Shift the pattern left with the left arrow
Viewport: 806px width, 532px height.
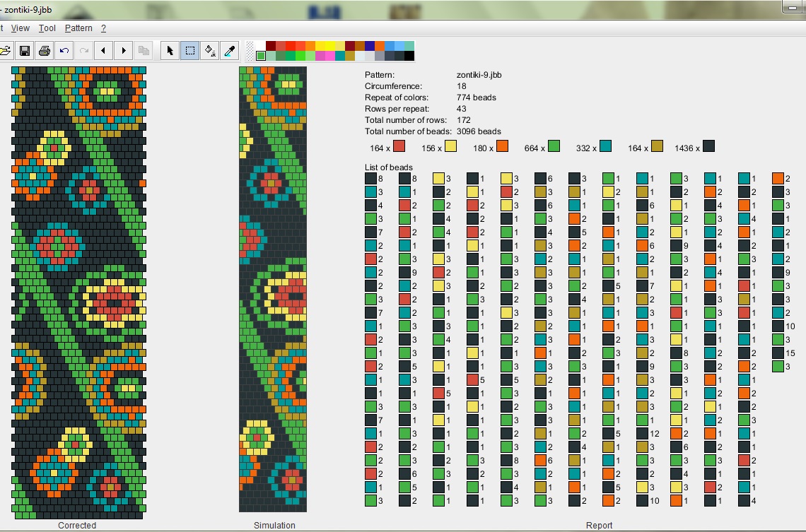[x=104, y=50]
